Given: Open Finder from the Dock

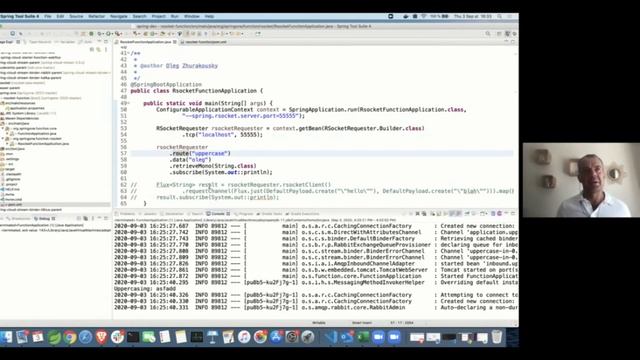Looking at the screenshot, I should (x=6, y=337).
